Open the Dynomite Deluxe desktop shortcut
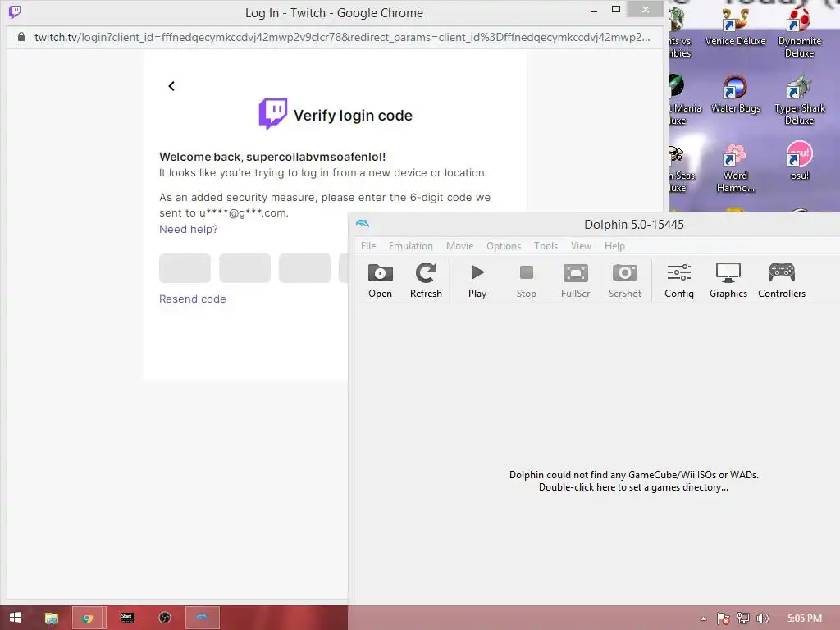Screen dimensions: 840x630 point(799,32)
